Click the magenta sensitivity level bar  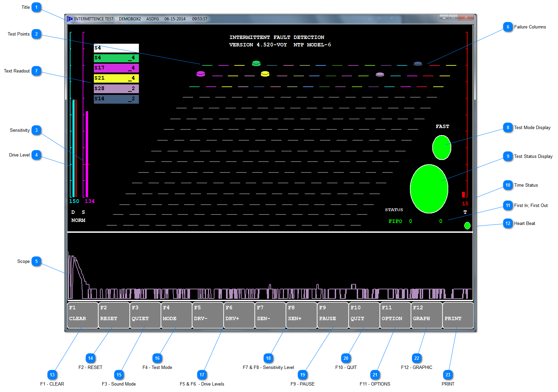(87, 154)
